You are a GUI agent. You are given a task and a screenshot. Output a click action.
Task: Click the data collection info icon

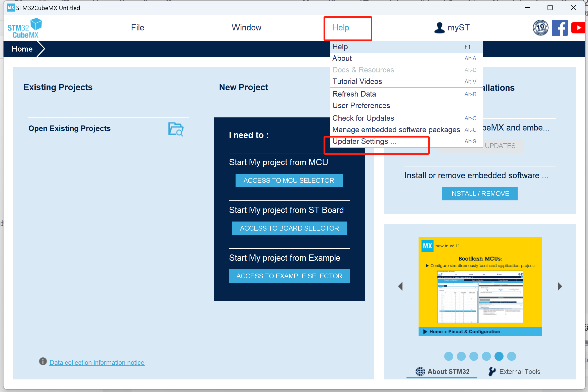pos(43,361)
